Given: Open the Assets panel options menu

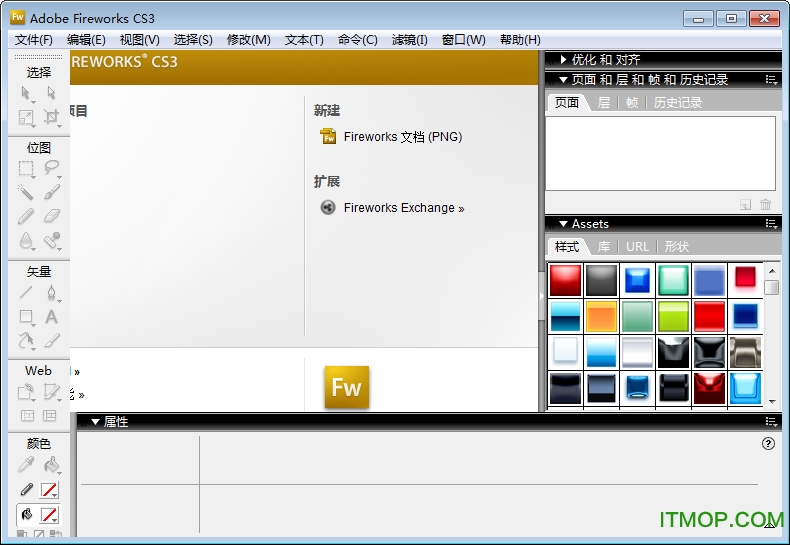Looking at the screenshot, I should [x=771, y=224].
